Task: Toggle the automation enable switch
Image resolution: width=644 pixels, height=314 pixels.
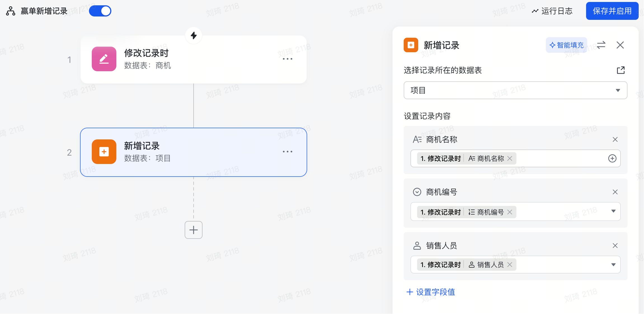Action: 100,11
